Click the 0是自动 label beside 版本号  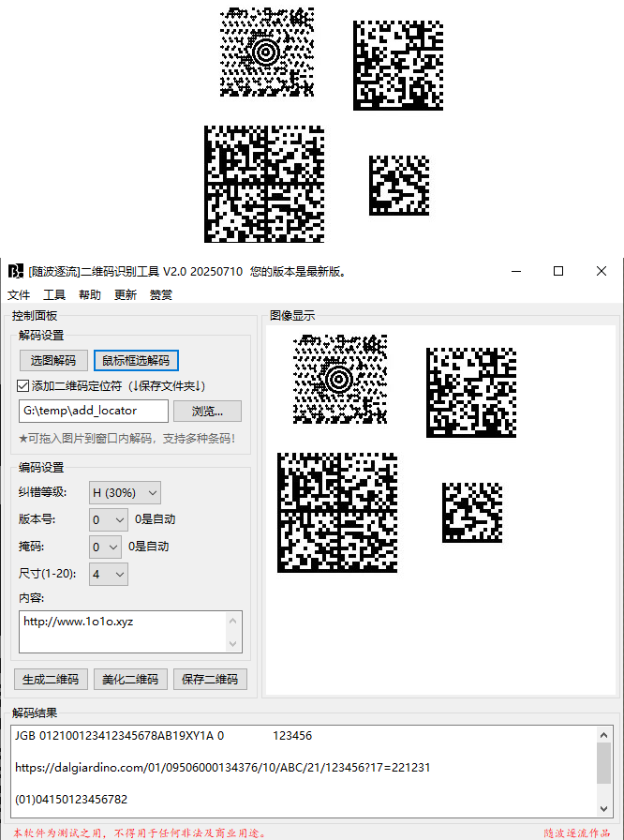tap(156, 519)
